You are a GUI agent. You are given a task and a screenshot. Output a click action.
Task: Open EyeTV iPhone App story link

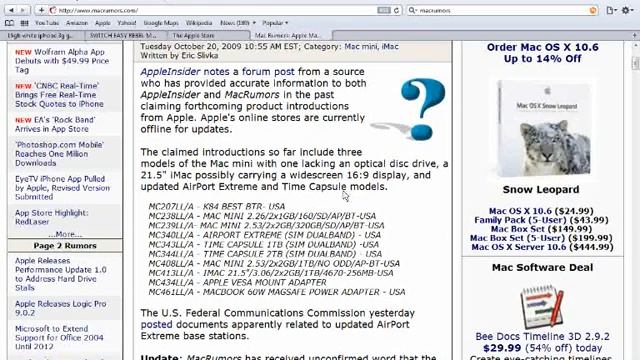(x=62, y=188)
